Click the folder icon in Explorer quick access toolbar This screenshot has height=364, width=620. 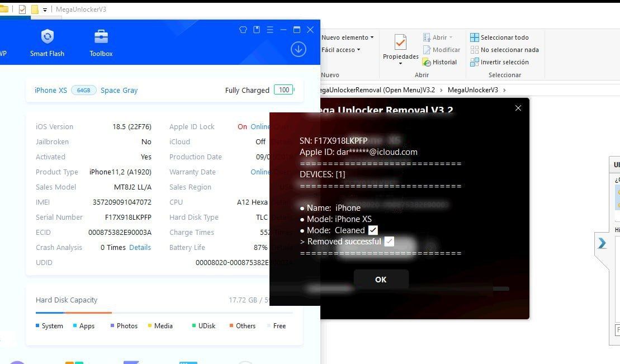[35, 9]
